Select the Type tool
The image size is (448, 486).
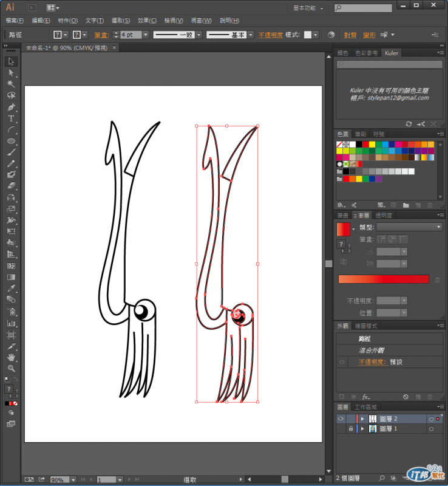11,118
